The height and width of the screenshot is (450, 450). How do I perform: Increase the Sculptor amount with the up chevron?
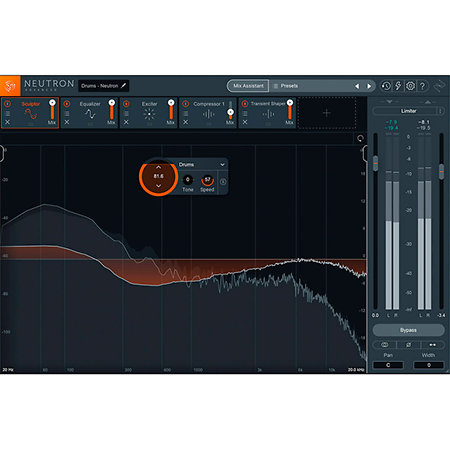pyautogui.click(x=158, y=167)
